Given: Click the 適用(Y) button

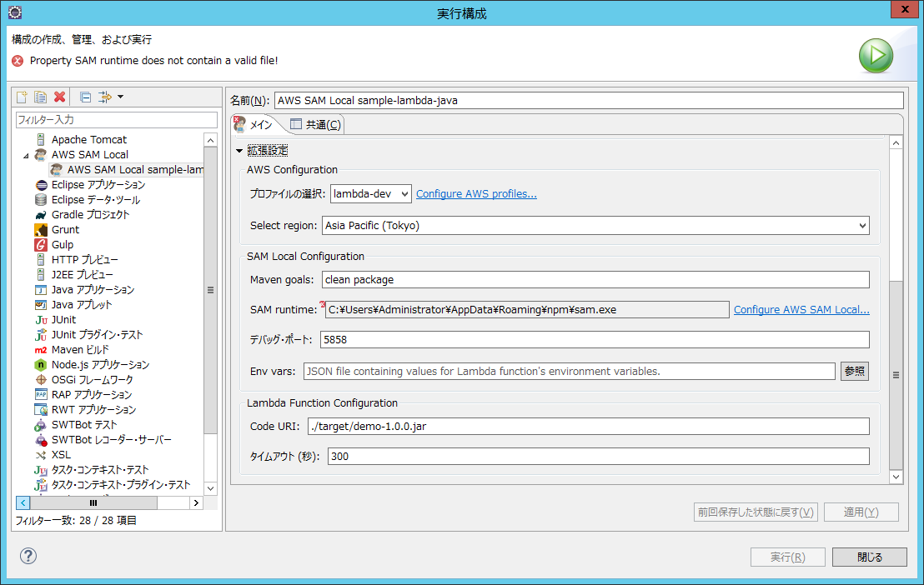Looking at the screenshot, I should (861, 512).
